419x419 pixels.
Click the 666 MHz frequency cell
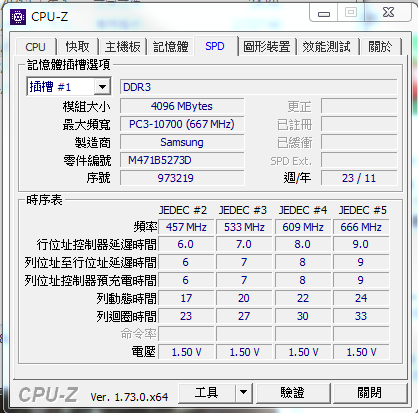(x=361, y=227)
